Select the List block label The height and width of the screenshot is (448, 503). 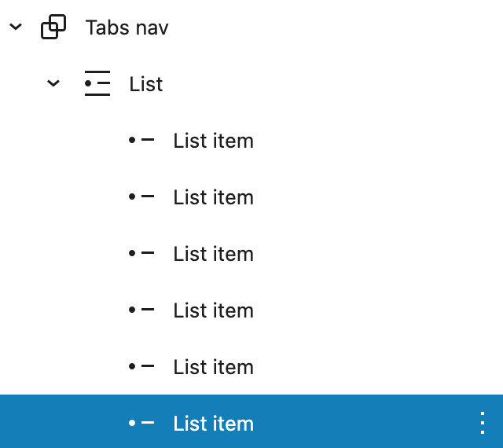click(x=146, y=84)
